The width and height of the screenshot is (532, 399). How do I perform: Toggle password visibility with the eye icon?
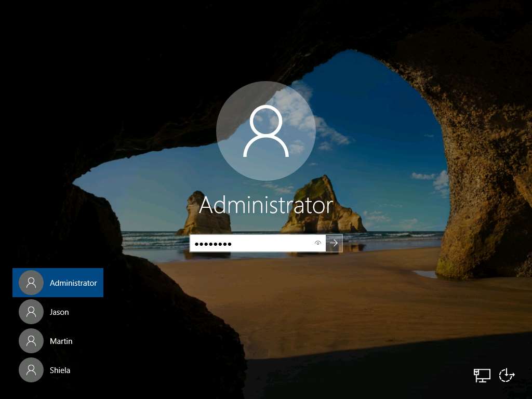point(317,243)
